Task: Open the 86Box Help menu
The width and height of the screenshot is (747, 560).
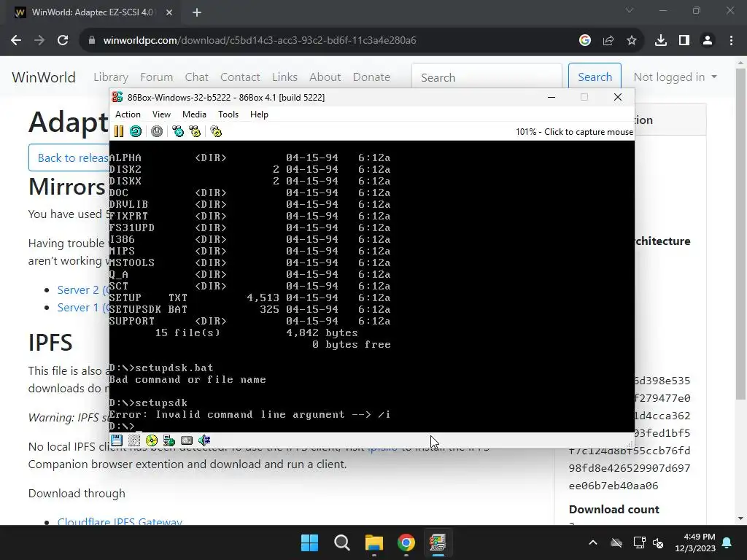Action: [x=259, y=114]
